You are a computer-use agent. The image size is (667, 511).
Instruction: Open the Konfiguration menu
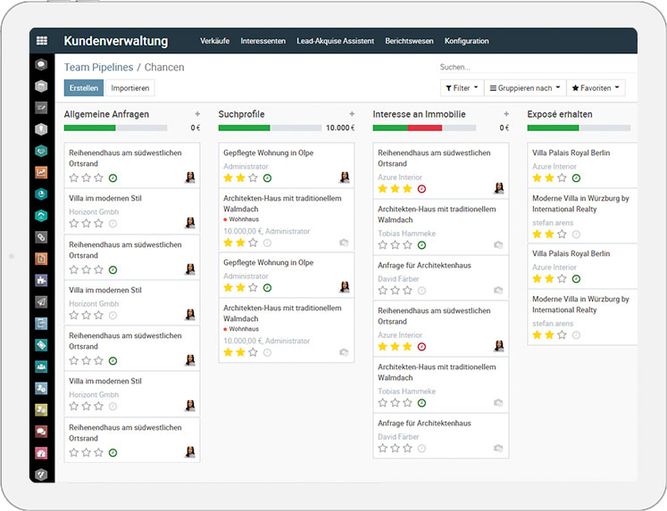tap(467, 41)
